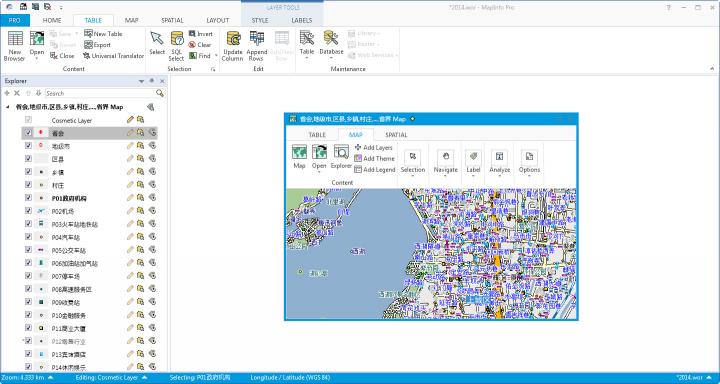
Task: Open the STYLE tab under Layer Tools
Action: (x=260, y=20)
